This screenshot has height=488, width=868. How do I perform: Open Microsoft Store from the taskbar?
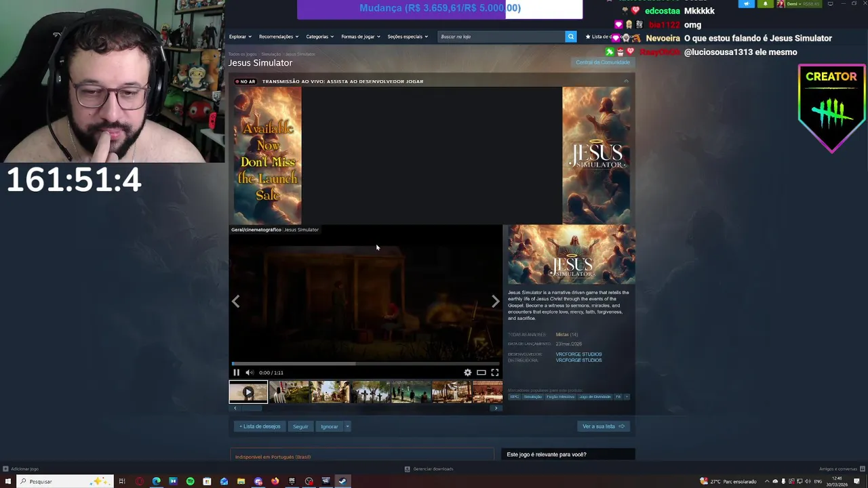(x=207, y=481)
